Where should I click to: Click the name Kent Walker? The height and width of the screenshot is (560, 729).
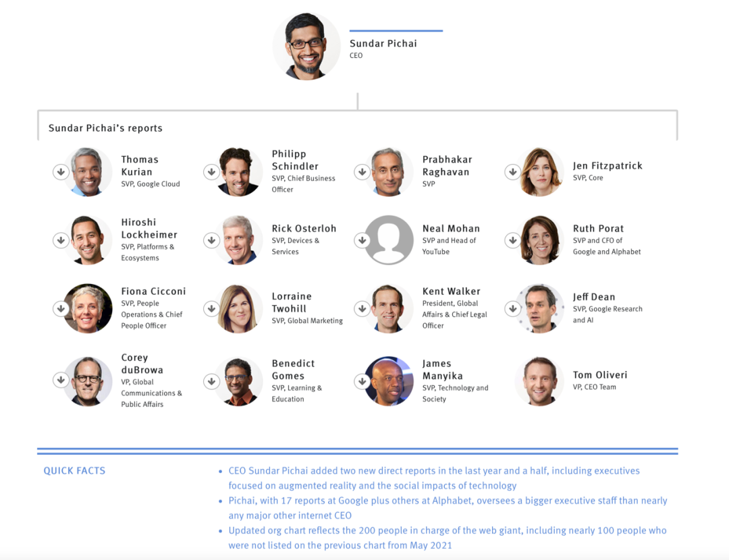451,291
